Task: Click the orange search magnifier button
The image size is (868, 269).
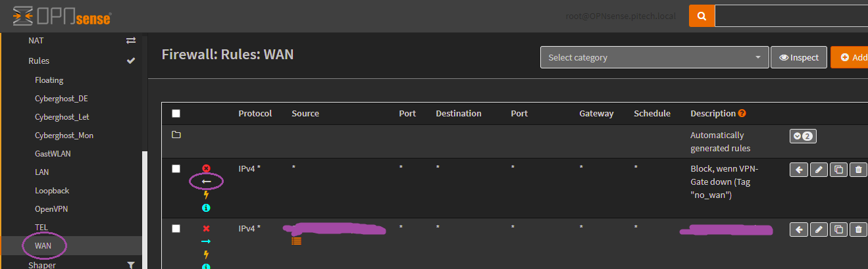Action: click(702, 16)
